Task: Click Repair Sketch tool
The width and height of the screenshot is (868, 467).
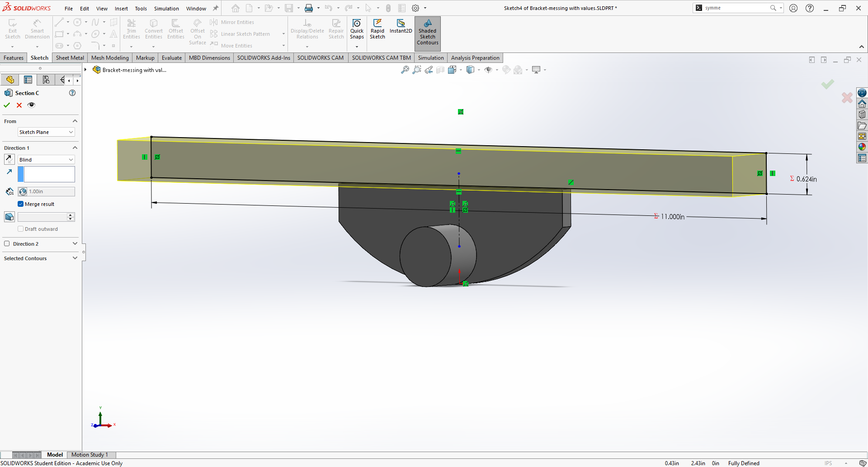Action: (336, 29)
